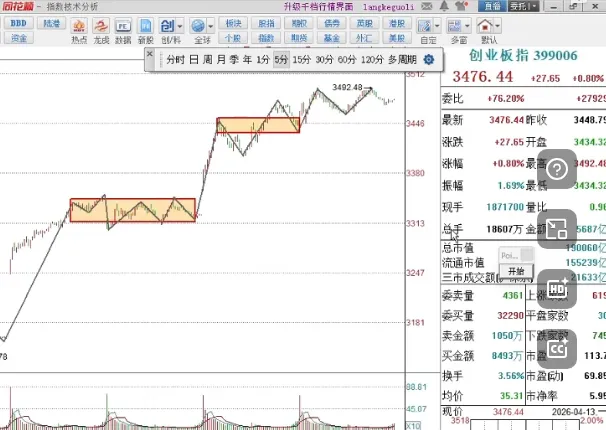Switch chart to 分时 period
This screenshot has height=430, width=606.
coord(175,59)
